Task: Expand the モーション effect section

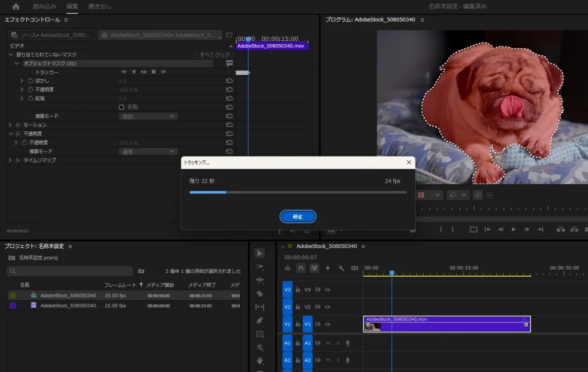Action: tap(10, 125)
